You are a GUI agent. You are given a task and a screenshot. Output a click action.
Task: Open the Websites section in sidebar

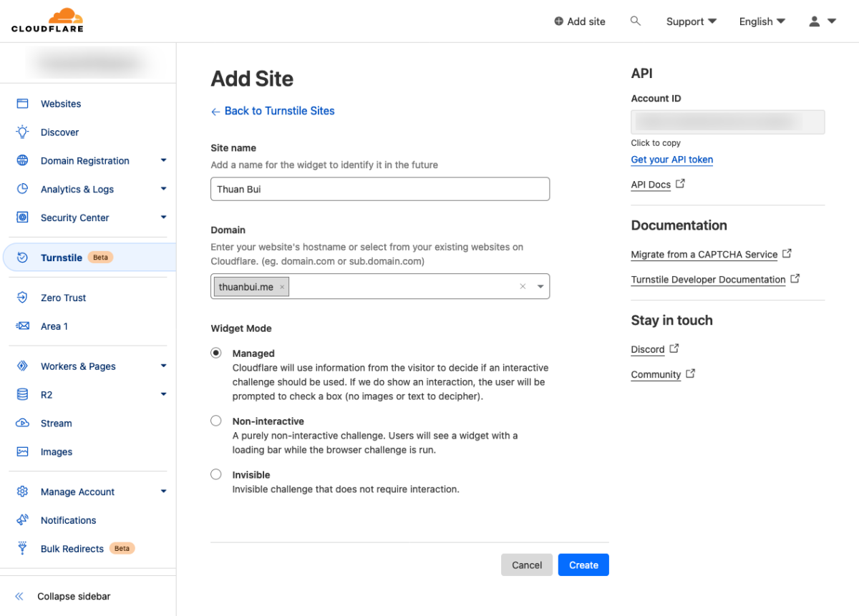point(60,103)
